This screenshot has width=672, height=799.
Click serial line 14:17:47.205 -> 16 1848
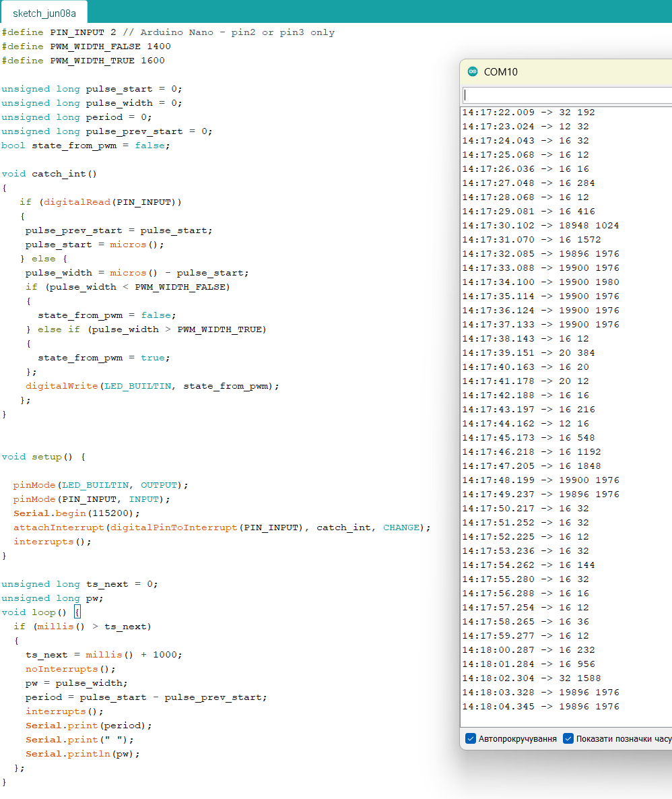(531, 466)
